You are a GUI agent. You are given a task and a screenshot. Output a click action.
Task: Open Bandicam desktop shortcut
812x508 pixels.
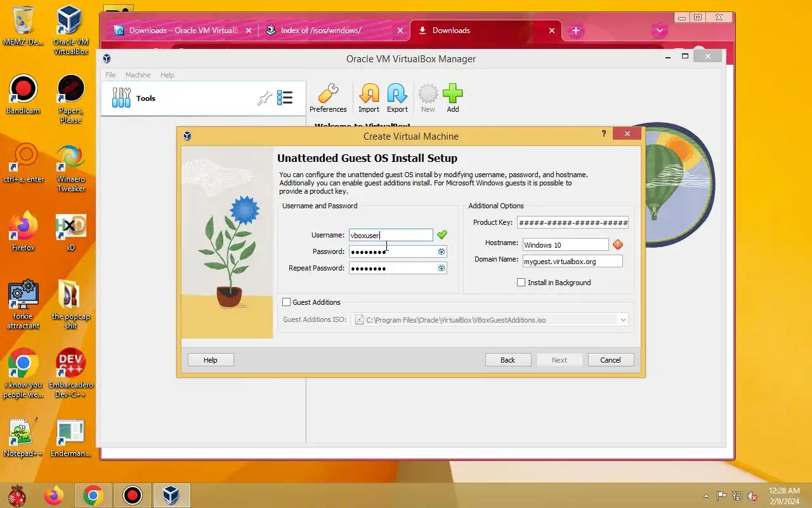[x=23, y=94]
